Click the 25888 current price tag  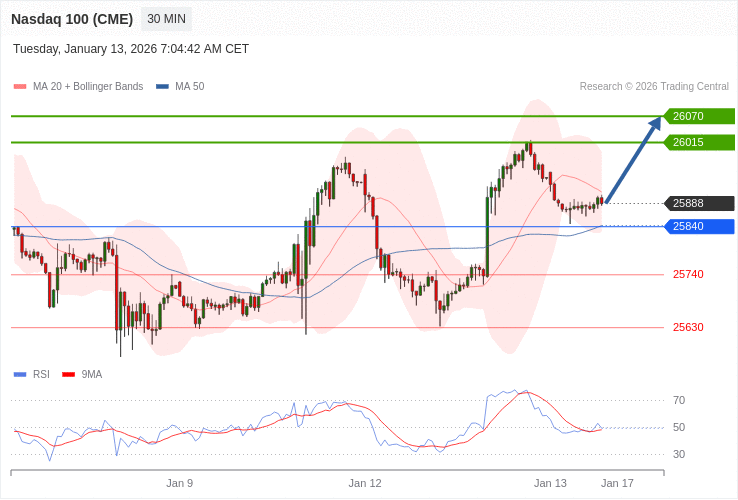tap(699, 203)
